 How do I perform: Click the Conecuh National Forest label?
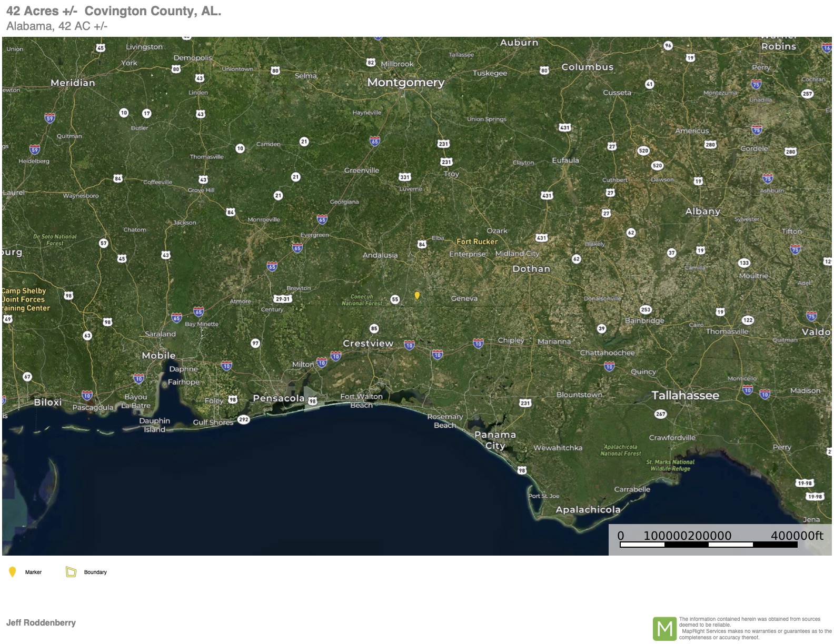[362, 300]
